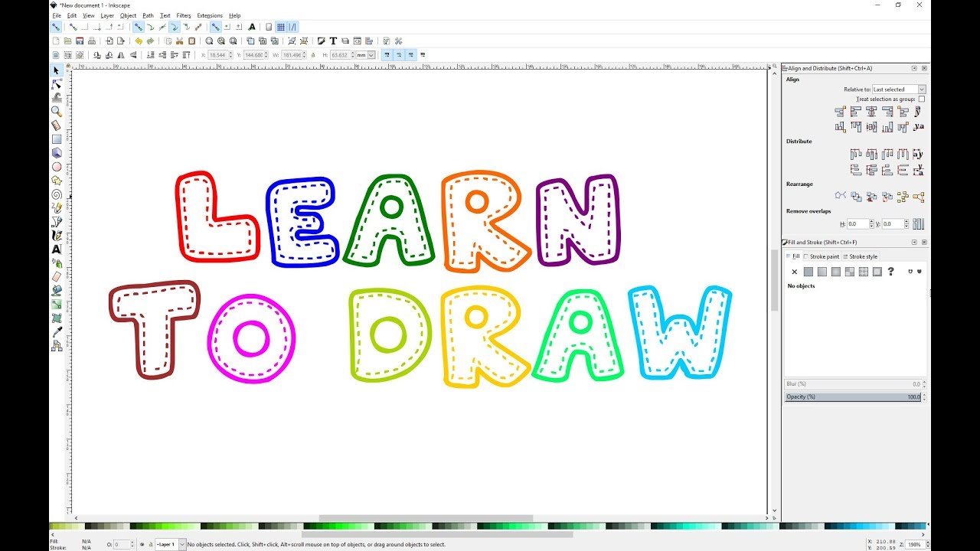Click the No paint X button
Screen dimensions: 980x551
(794, 271)
